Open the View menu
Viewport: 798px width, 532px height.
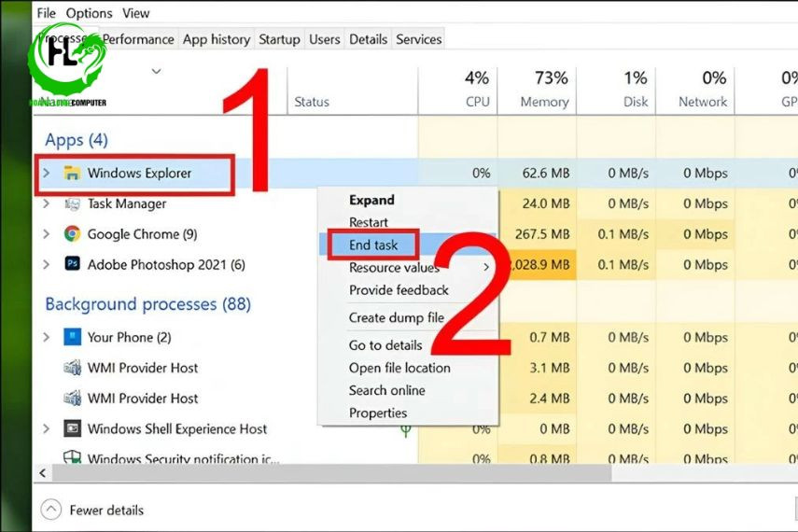tap(135, 13)
